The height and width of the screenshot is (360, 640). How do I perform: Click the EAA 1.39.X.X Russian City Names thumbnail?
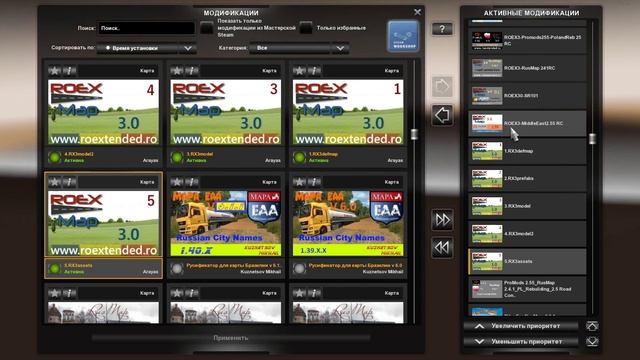click(348, 223)
